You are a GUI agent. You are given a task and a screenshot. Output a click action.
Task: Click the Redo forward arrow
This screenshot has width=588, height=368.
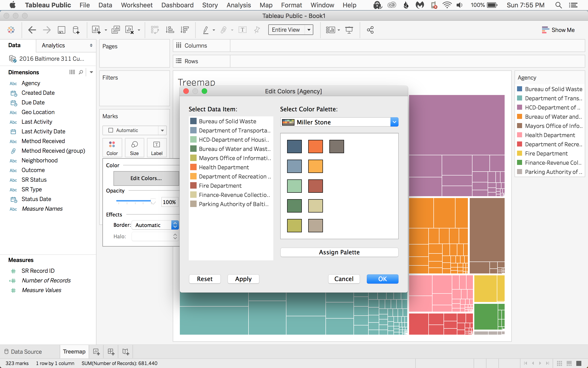pyautogui.click(x=47, y=30)
